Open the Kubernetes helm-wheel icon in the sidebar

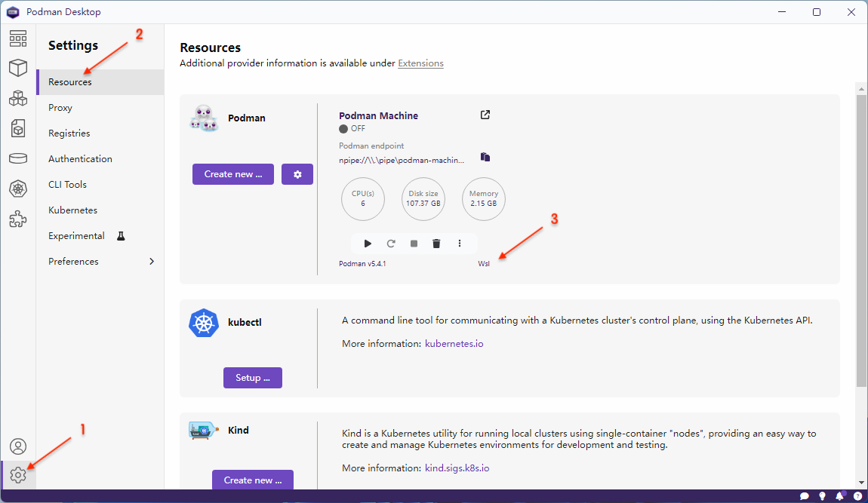pos(17,189)
